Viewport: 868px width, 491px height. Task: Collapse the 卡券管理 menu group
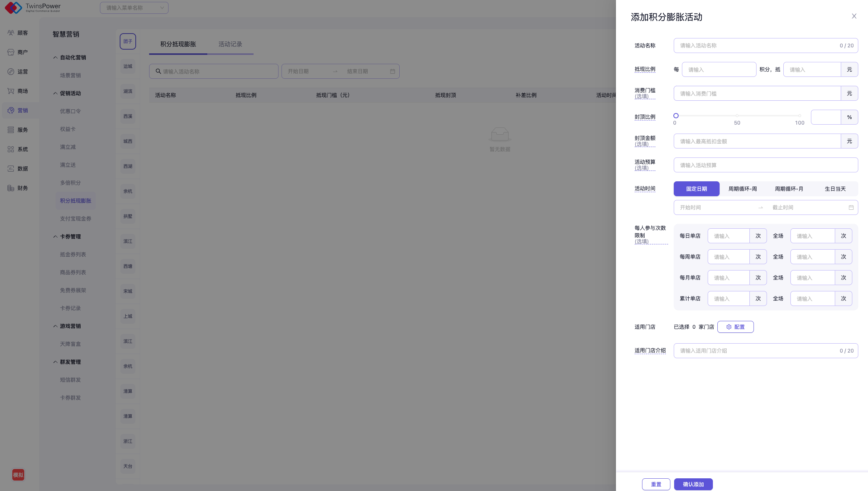click(x=55, y=237)
